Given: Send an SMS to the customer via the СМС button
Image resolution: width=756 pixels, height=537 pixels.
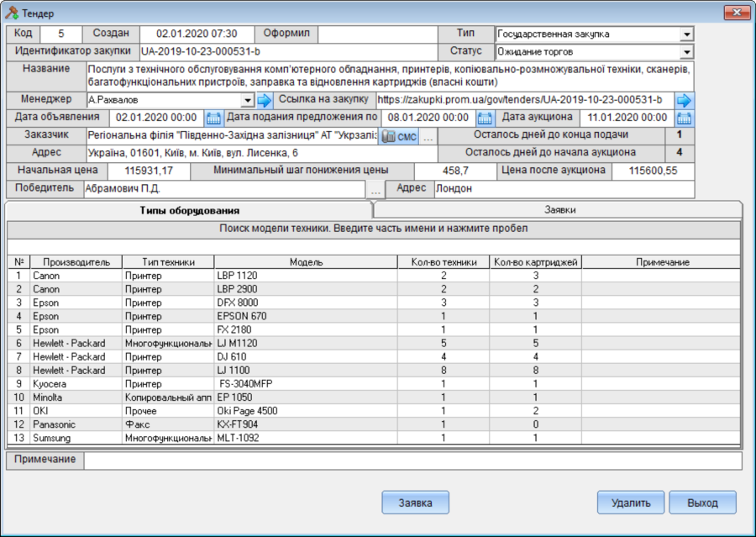Looking at the screenshot, I should coord(398,136).
